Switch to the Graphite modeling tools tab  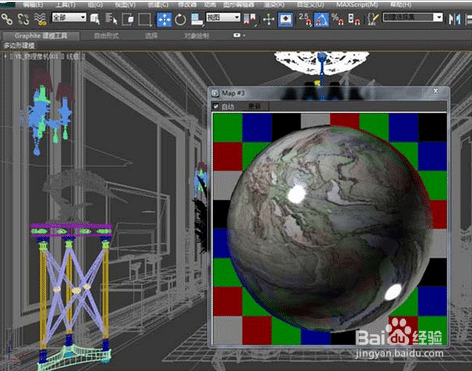tap(41, 36)
